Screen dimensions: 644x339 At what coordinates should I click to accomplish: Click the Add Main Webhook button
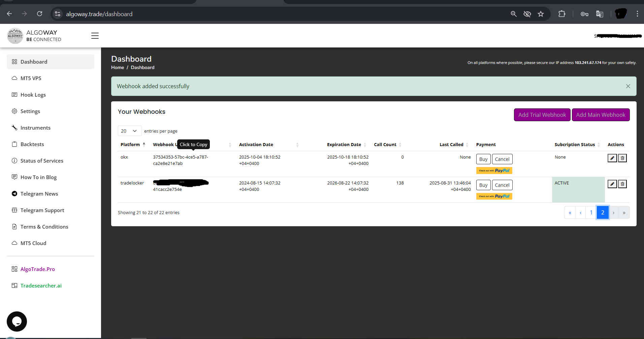click(x=601, y=115)
